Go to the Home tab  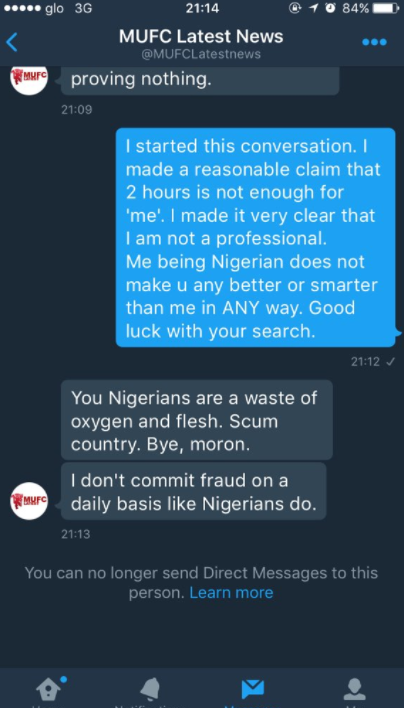pyautogui.click(x=50, y=689)
